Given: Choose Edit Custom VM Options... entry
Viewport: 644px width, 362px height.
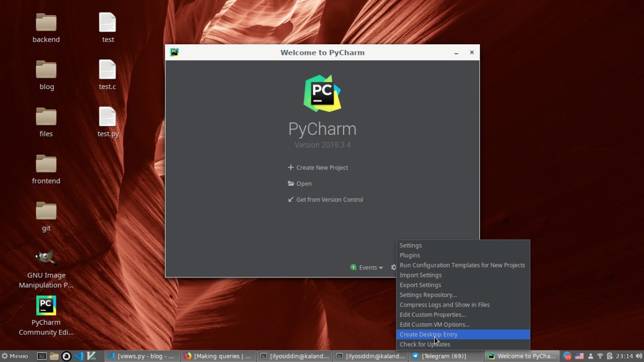Looking at the screenshot, I should (463, 325).
